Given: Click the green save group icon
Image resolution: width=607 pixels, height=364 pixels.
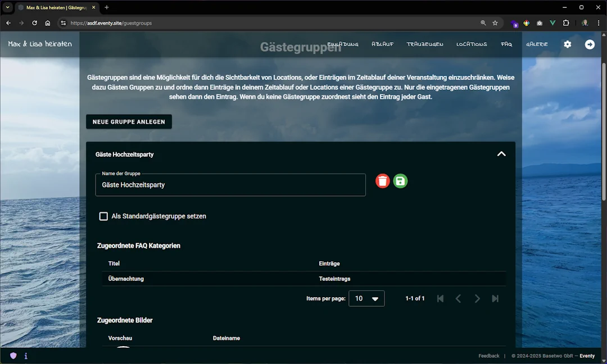Looking at the screenshot, I should (400, 181).
